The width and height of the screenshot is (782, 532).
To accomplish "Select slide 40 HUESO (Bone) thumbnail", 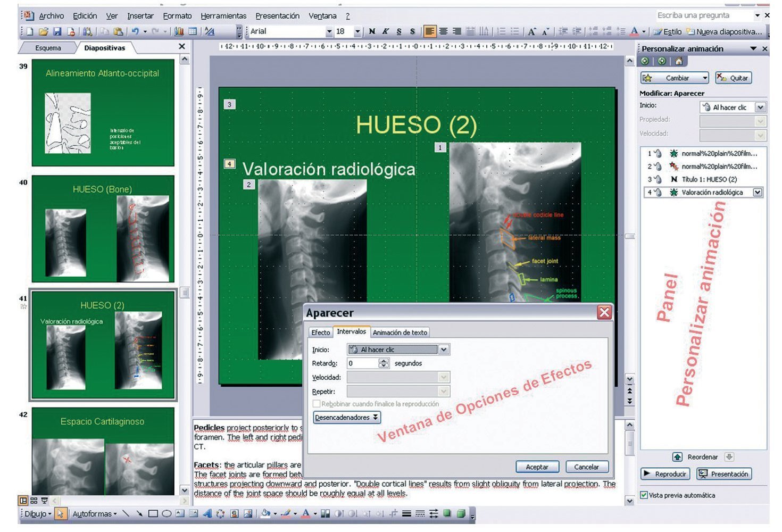I will tap(103, 229).
